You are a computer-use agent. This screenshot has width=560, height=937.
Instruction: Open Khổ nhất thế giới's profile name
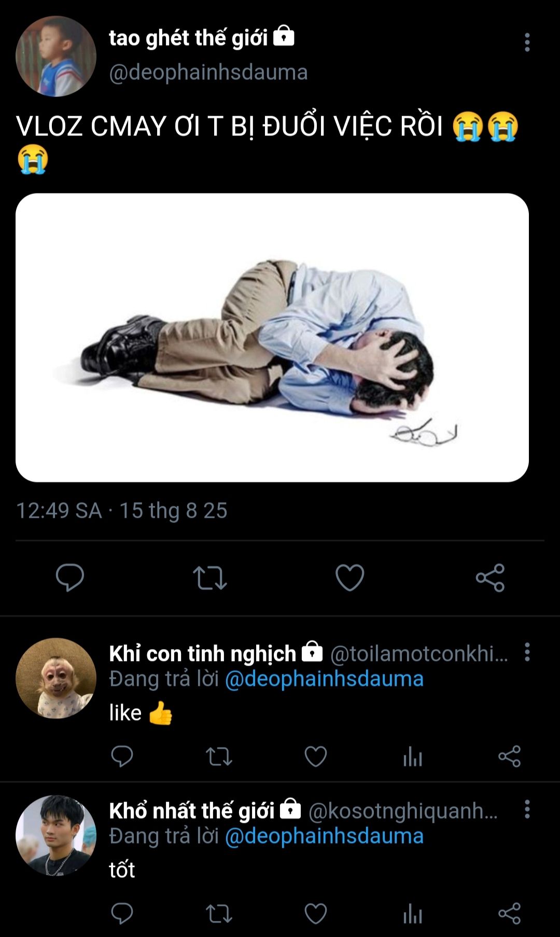point(191,810)
